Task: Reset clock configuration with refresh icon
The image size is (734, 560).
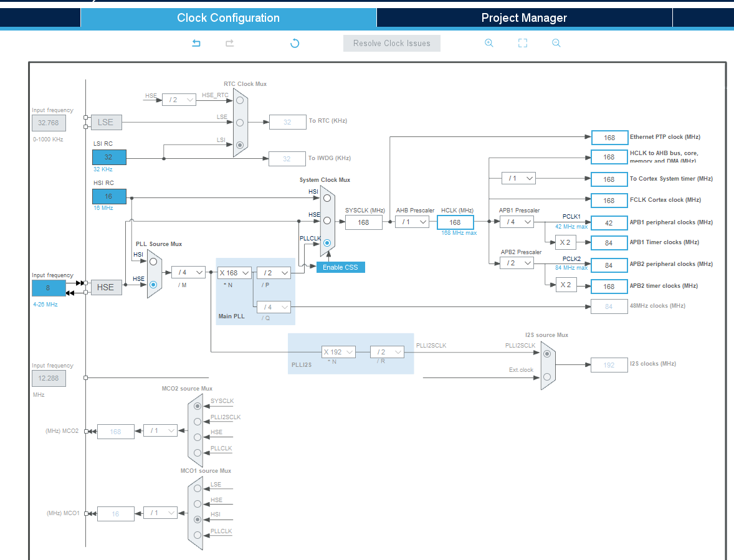Action: tap(295, 44)
